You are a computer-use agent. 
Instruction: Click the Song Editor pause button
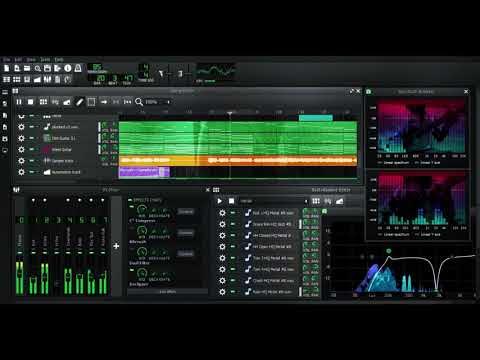coord(19,102)
